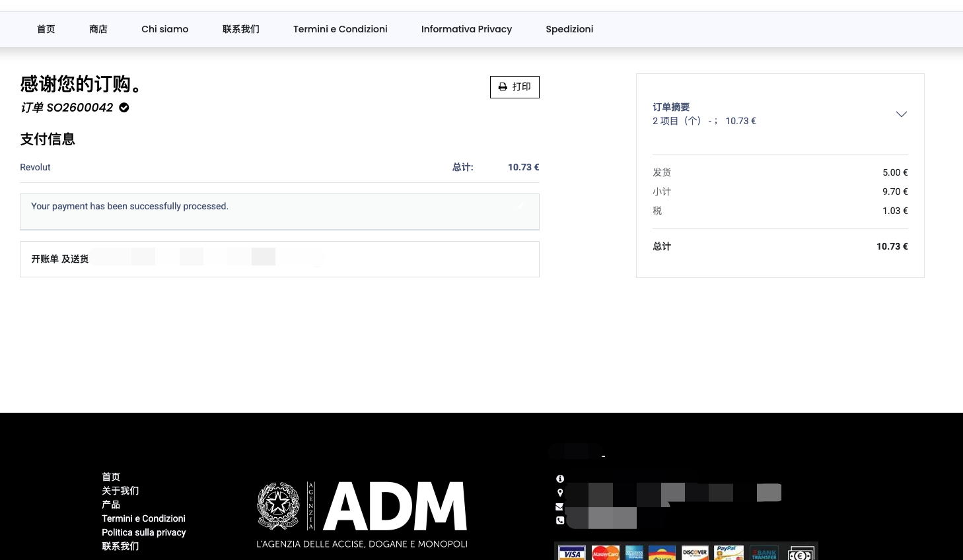Expand the order summary chevron
The width and height of the screenshot is (963, 560).
(x=901, y=114)
